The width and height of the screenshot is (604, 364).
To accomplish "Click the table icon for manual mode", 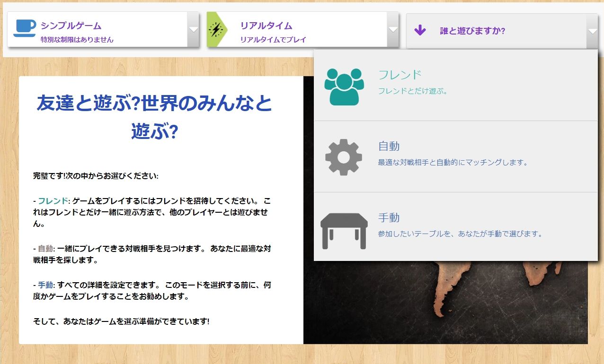I will click(x=344, y=230).
